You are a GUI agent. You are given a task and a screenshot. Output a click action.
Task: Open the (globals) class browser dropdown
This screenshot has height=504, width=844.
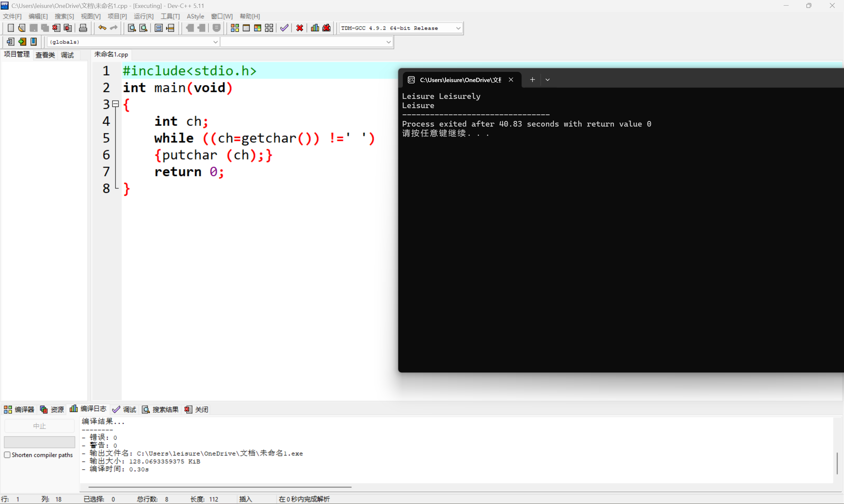tap(215, 42)
